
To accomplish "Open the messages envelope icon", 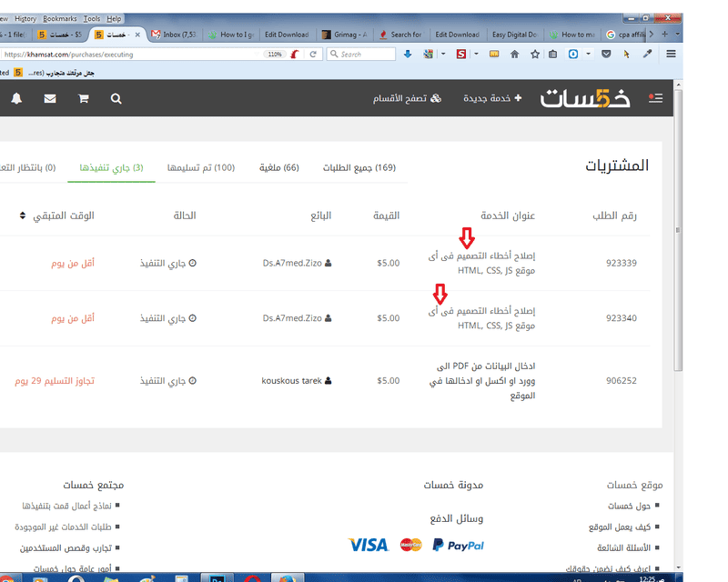I will point(50,98).
